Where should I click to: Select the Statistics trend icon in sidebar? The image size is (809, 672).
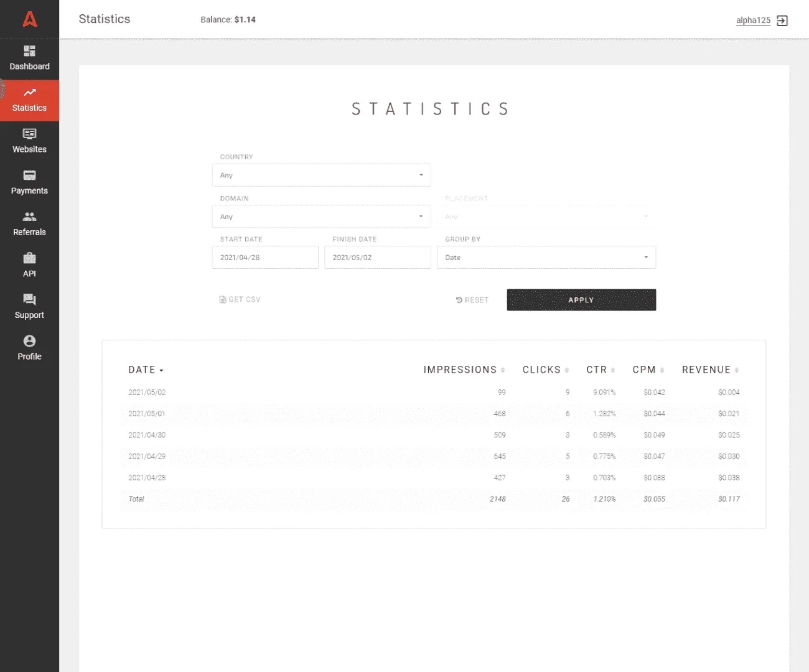(x=29, y=93)
